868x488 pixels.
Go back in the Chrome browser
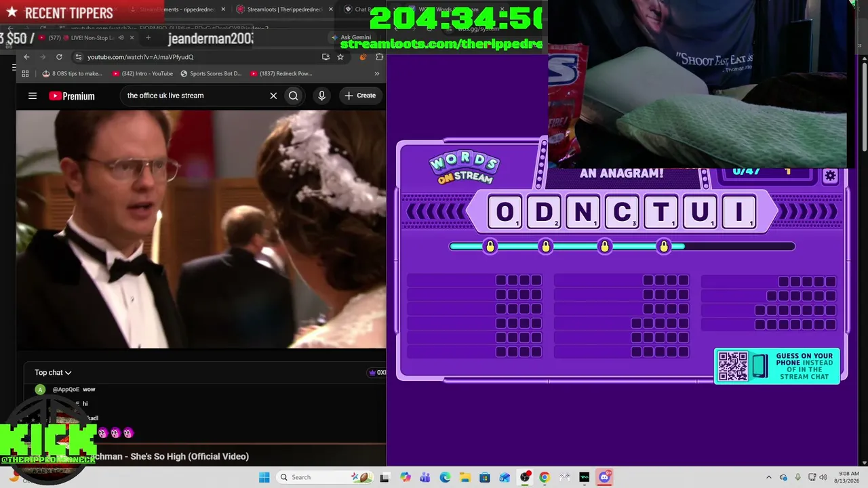pos(26,57)
